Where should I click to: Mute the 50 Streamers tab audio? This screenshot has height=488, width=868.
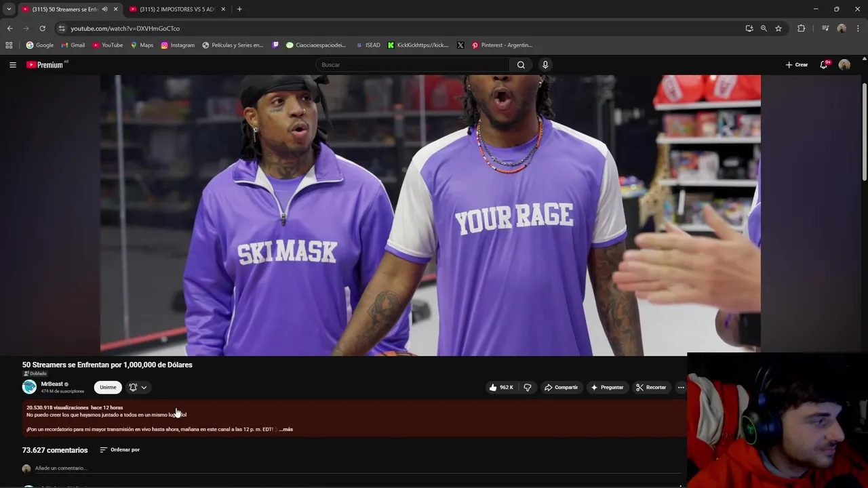click(x=104, y=9)
